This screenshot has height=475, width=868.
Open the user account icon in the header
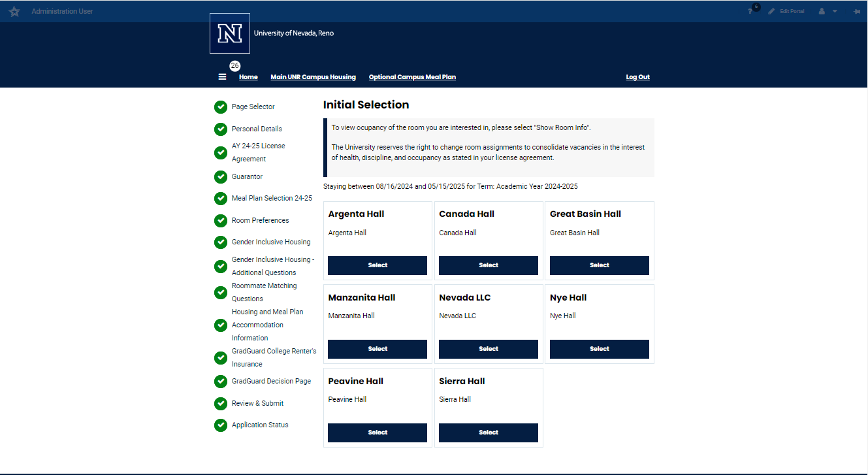822,11
